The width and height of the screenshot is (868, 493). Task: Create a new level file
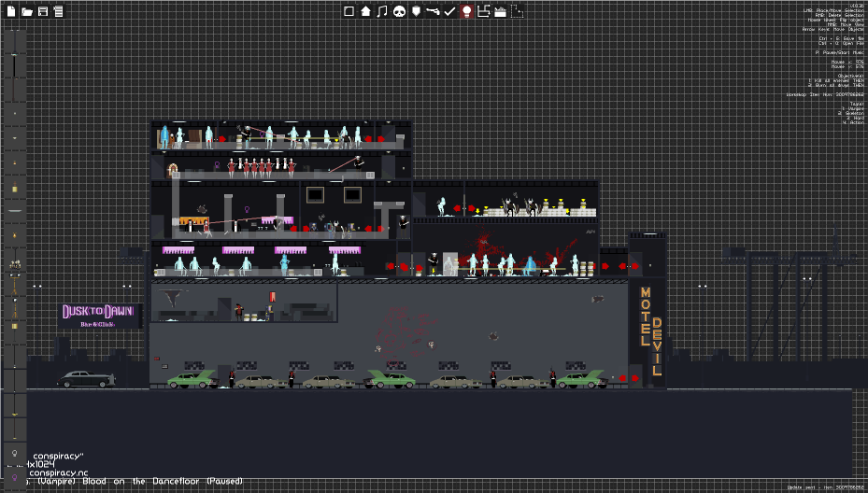click(x=11, y=11)
